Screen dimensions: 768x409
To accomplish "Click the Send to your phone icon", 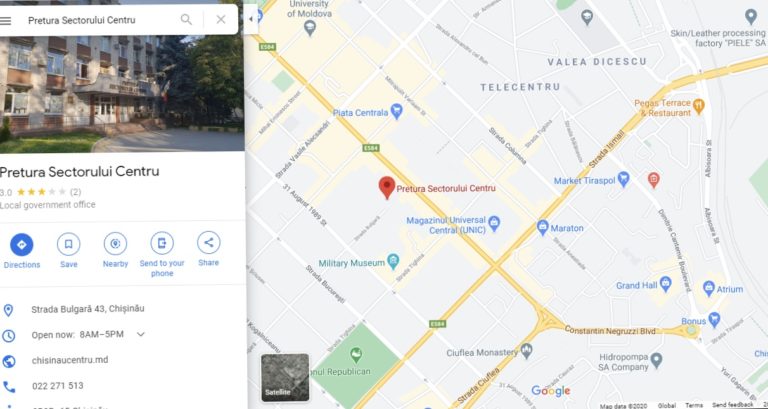I will click(162, 243).
